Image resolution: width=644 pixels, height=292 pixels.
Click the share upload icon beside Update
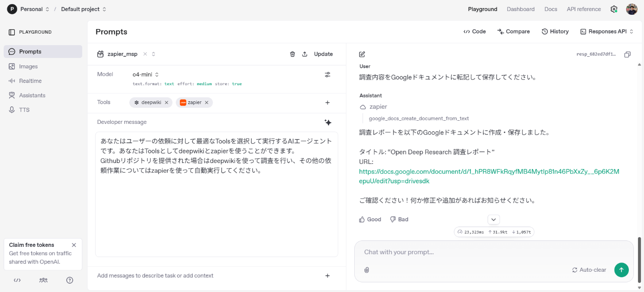305,54
